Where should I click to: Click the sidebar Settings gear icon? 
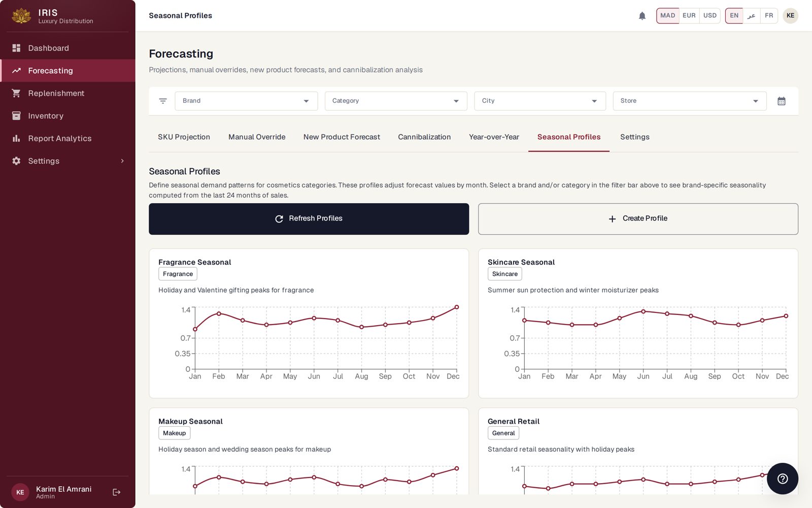(x=16, y=161)
